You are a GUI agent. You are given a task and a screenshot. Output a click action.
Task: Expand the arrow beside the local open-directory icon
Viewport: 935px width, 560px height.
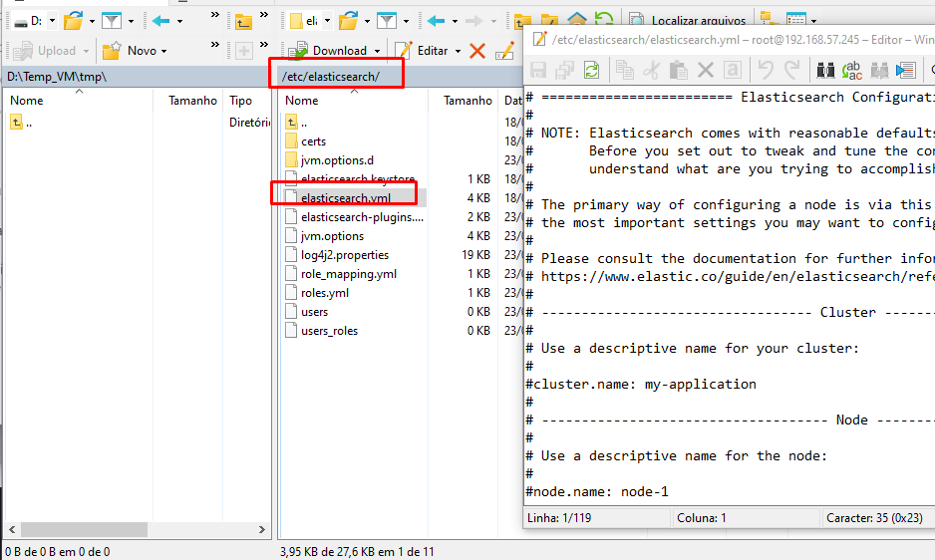(92, 22)
